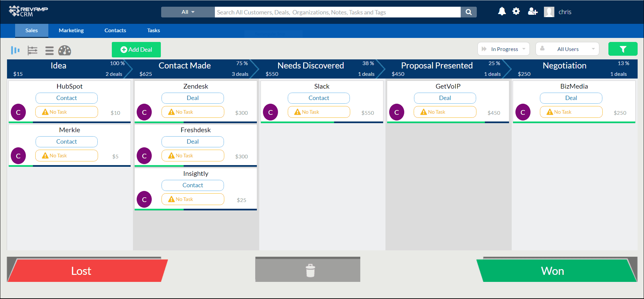This screenshot has height=299, width=644.
Task: Switch to timeline view icon
Action: [x=32, y=50]
